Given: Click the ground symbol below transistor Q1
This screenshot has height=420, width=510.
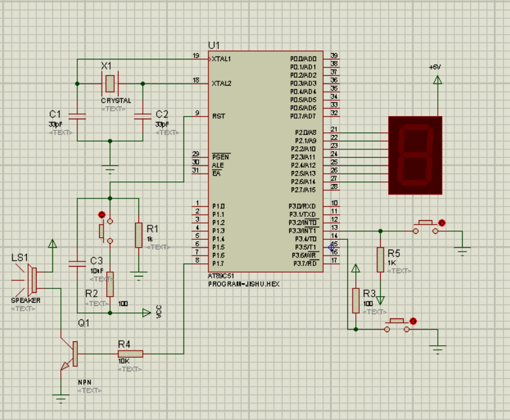Looking at the screenshot, I should pos(60,399).
